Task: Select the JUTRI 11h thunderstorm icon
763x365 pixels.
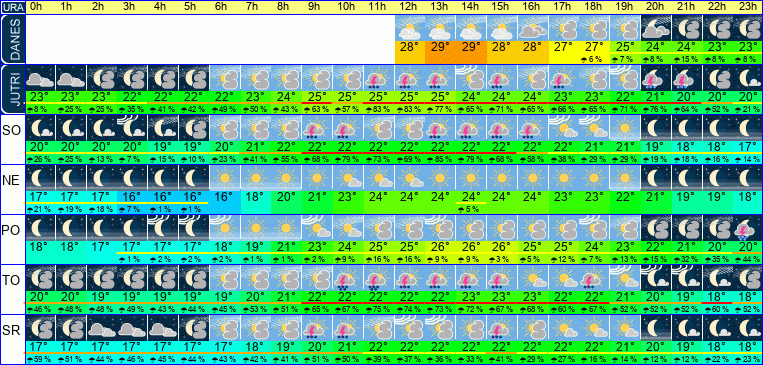Action: pos(379,77)
